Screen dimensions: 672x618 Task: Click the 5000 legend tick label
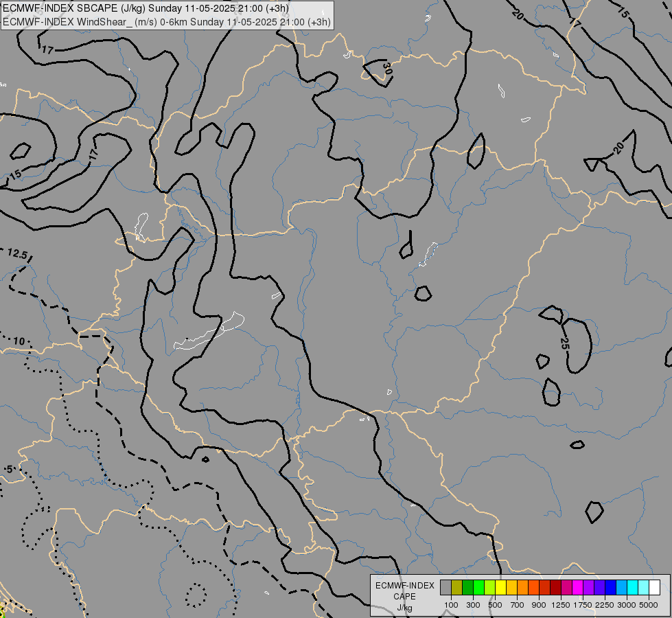click(649, 605)
